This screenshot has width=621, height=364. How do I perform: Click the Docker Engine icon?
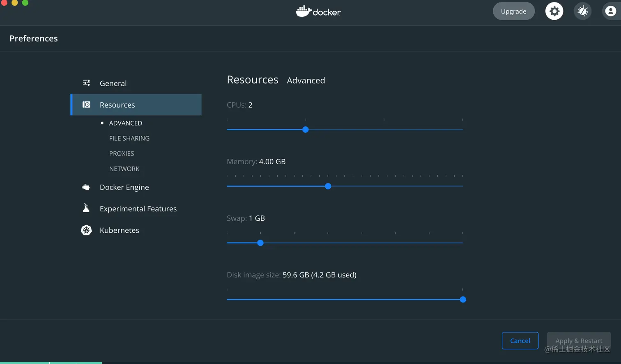click(x=86, y=187)
